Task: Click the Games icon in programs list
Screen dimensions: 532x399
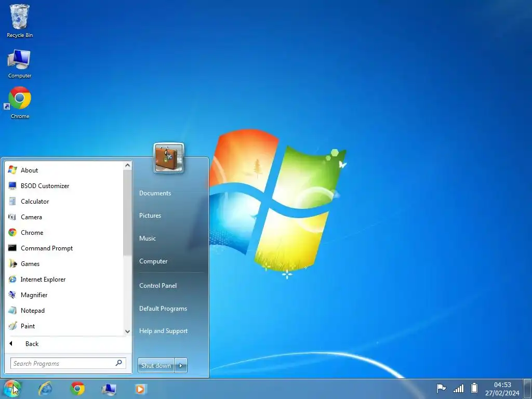Action: click(12, 263)
